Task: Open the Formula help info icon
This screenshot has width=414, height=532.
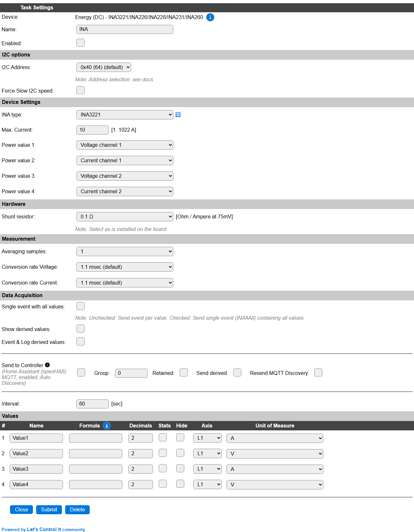Action: click(107, 426)
